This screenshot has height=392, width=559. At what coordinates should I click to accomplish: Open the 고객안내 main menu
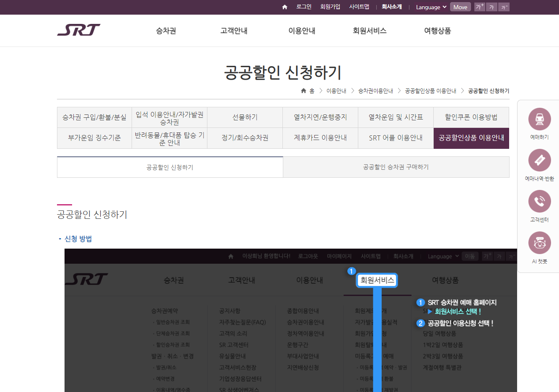(234, 31)
